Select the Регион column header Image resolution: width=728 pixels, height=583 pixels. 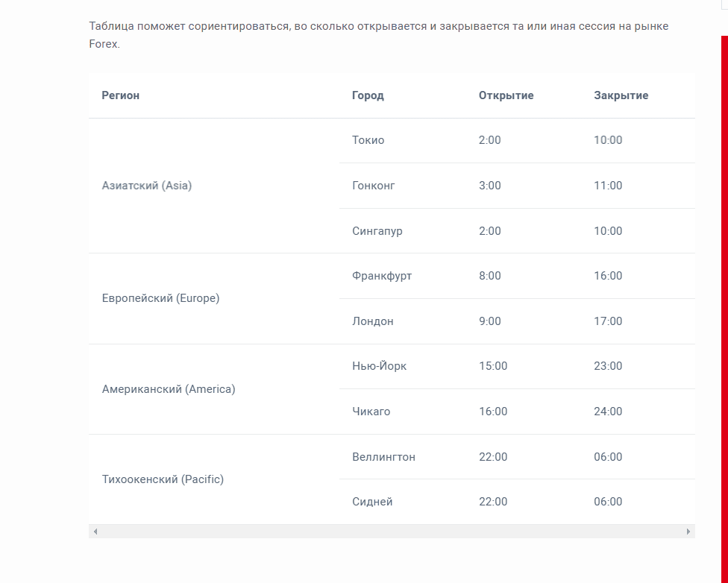click(120, 95)
